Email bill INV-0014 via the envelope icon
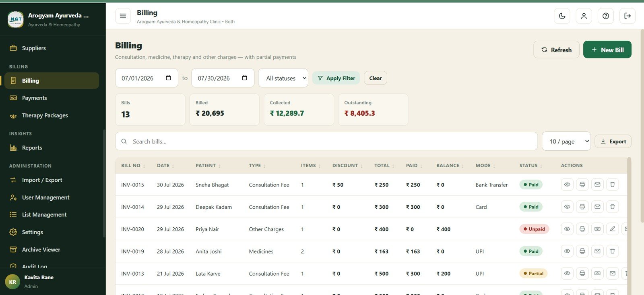Screen dimensions: 644x295 (597, 207)
